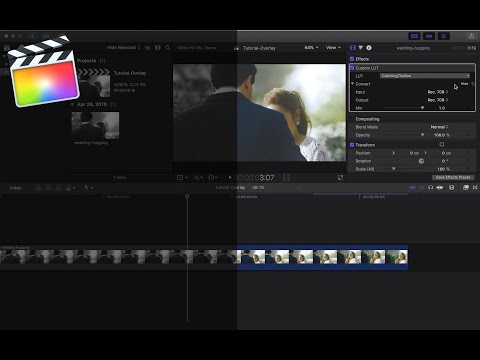Switch to the Video inspector tab icon
Viewport: 480px width, 360px height.
(353, 48)
